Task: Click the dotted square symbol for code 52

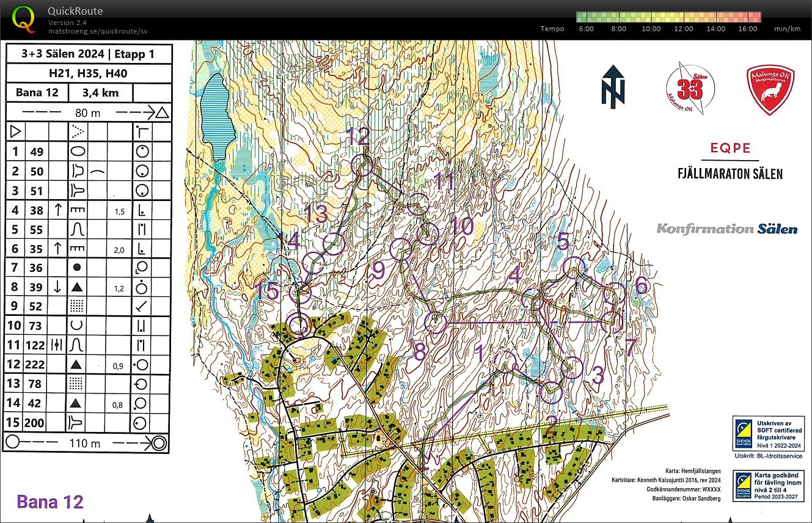Action: tap(78, 306)
